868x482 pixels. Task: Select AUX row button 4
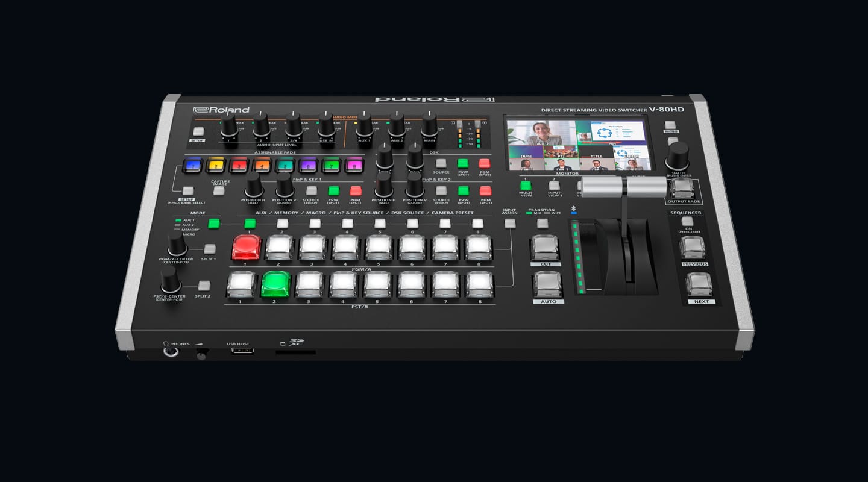click(x=347, y=224)
